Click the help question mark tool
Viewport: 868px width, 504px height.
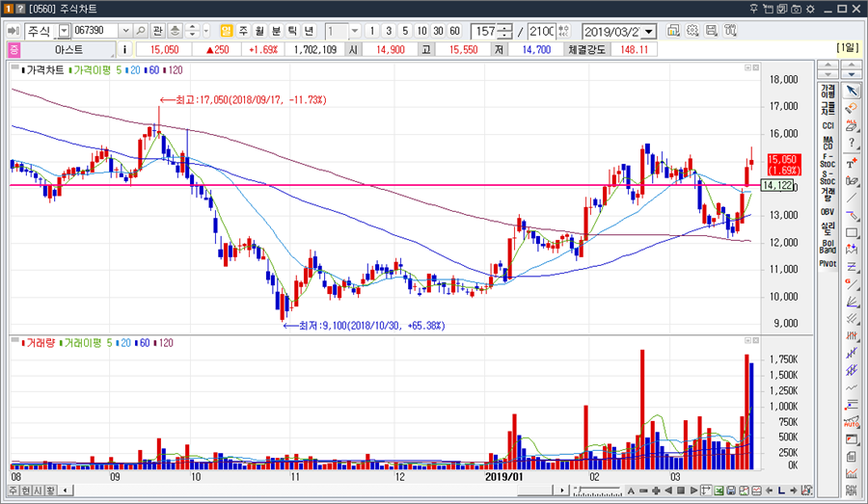(x=852, y=143)
